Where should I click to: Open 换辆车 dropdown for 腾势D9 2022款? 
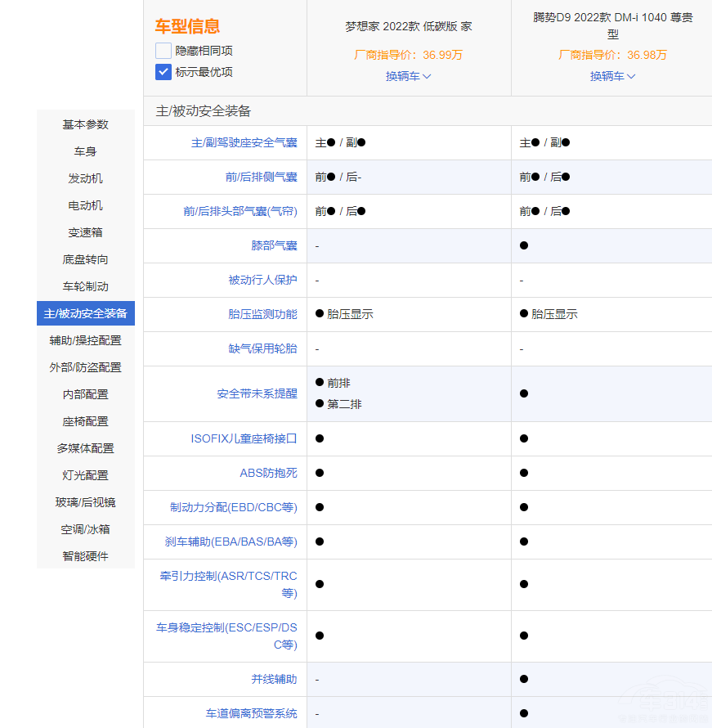coord(612,76)
